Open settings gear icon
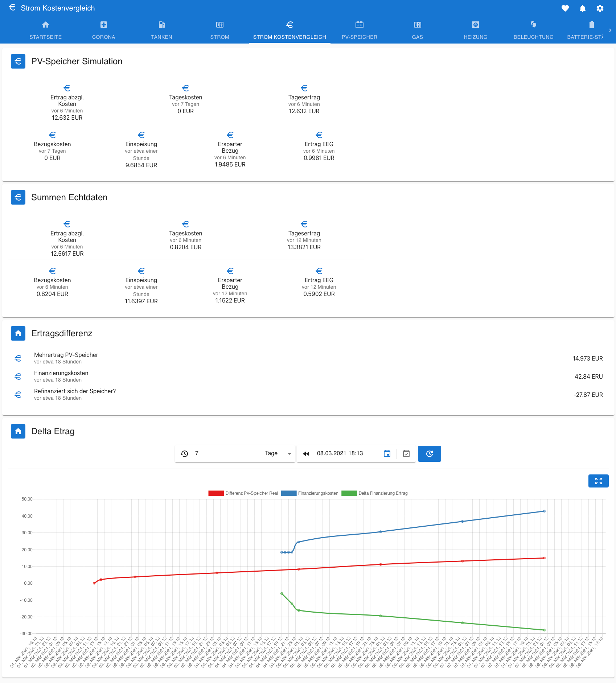This screenshot has height=683, width=616. 600,8
